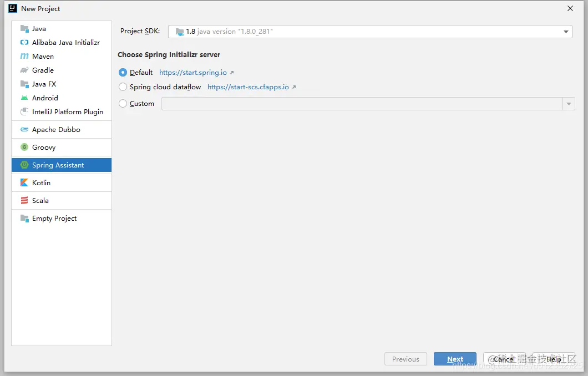Viewport: 588px width, 376px height.
Task: Click inside the Custom server URL field
Action: 362,104
